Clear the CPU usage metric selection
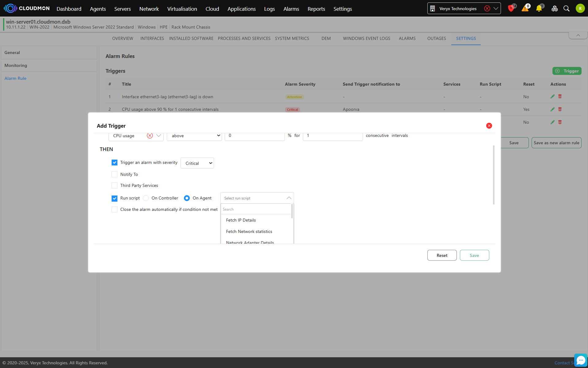The width and height of the screenshot is (588, 368). coord(150,136)
